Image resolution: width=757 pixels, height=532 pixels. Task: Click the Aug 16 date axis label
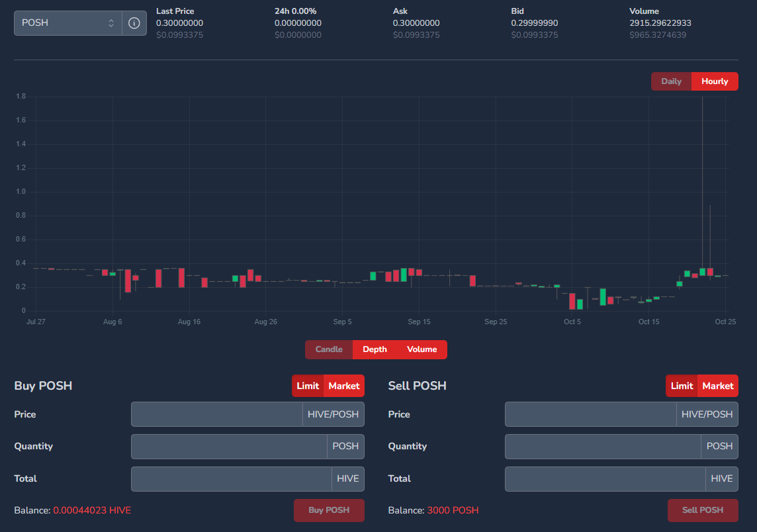[189, 322]
